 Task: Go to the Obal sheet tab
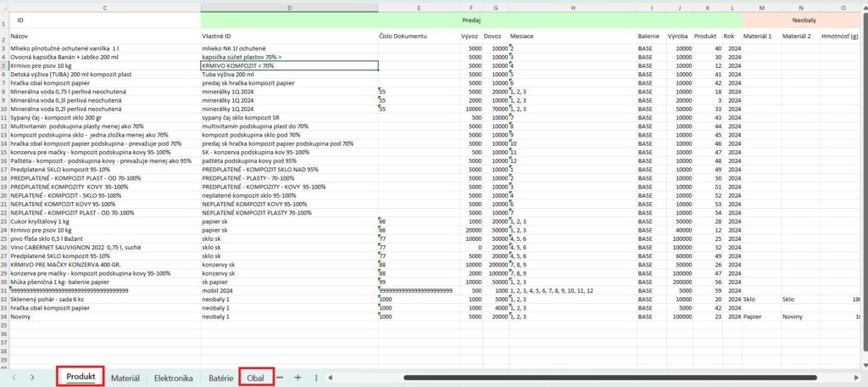256,378
